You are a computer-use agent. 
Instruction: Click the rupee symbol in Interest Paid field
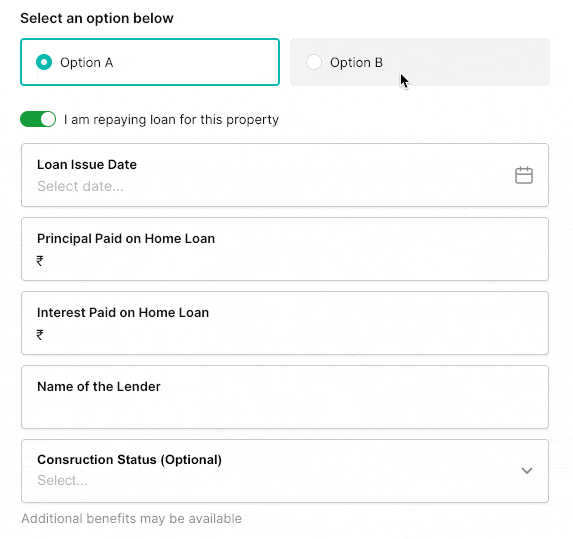coord(40,334)
